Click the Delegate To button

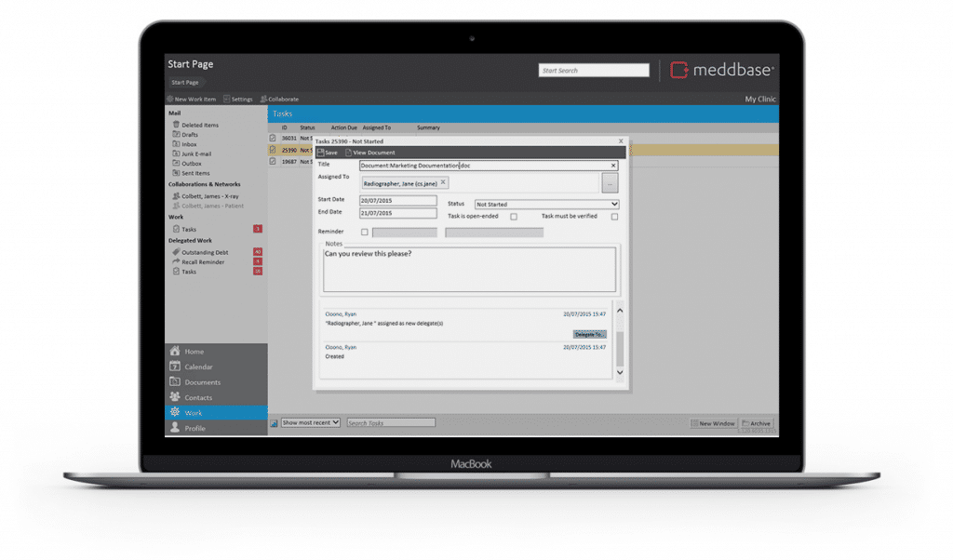(x=589, y=334)
